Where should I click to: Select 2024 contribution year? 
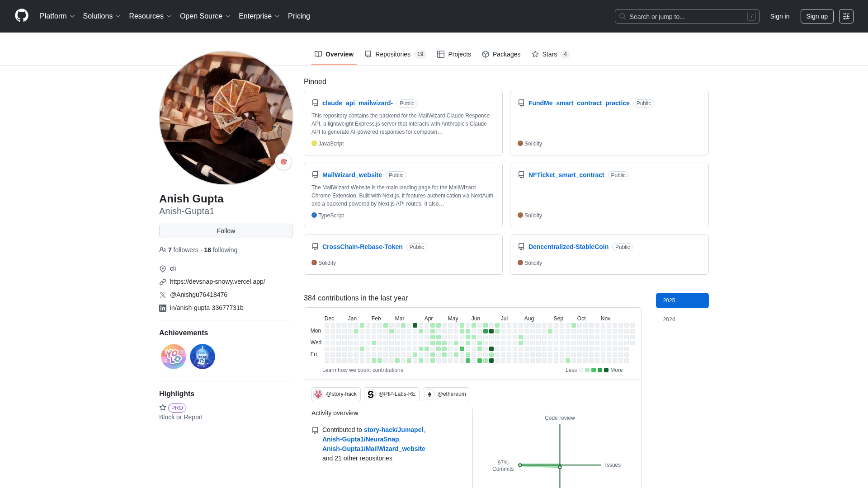click(669, 319)
